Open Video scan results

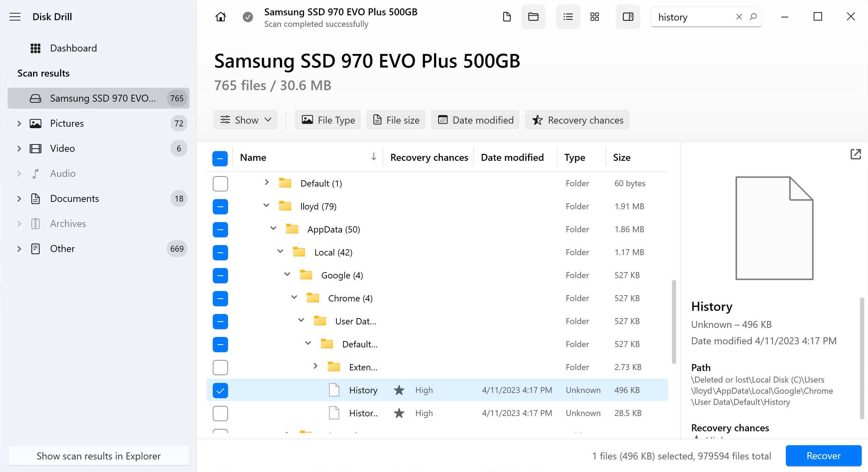tap(99, 149)
